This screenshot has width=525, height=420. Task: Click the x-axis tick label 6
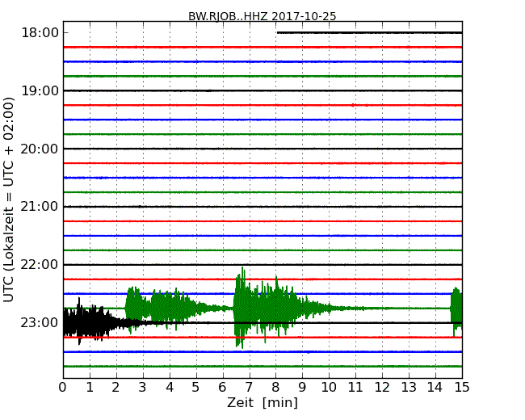[x=223, y=388]
